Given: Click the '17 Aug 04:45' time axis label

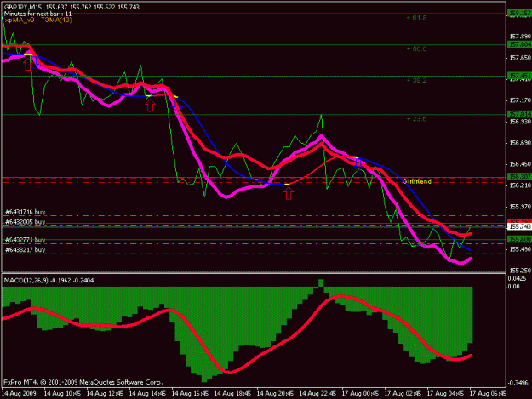Looking at the screenshot, I should (445, 394).
